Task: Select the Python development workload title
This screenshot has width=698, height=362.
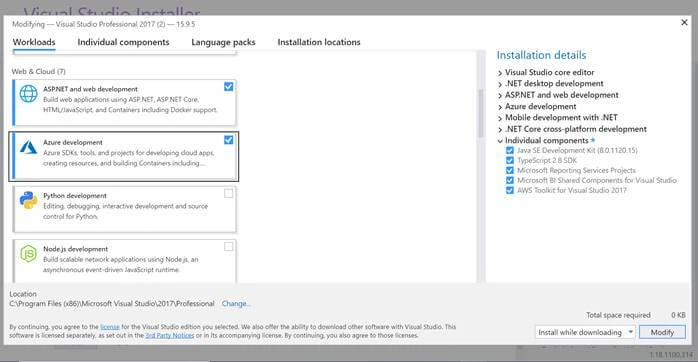Action: (x=75, y=195)
